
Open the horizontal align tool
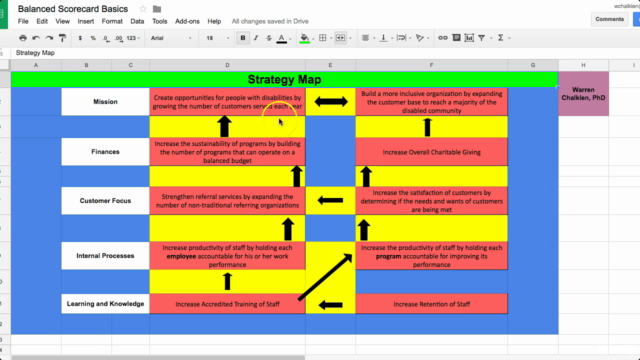(365, 38)
